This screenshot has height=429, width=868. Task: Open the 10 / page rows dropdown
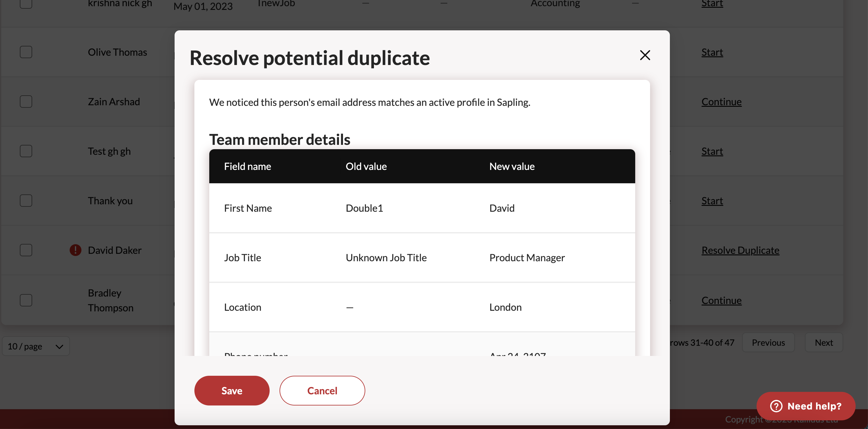[x=36, y=346]
